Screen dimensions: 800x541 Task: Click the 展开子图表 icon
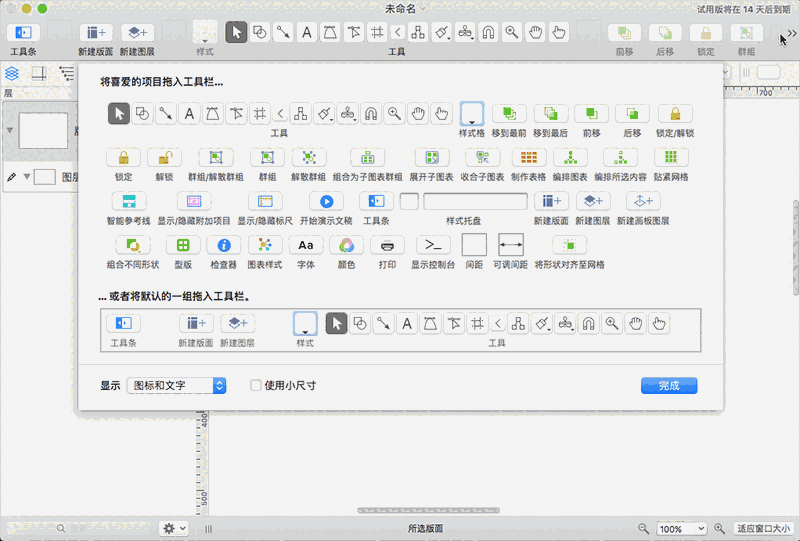(432, 157)
